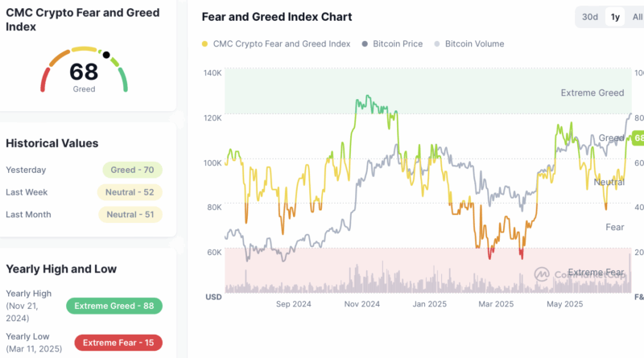644x358 pixels.
Task: Click the Extreme Greed - 88 yearly high badge
Action: tap(114, 306)
